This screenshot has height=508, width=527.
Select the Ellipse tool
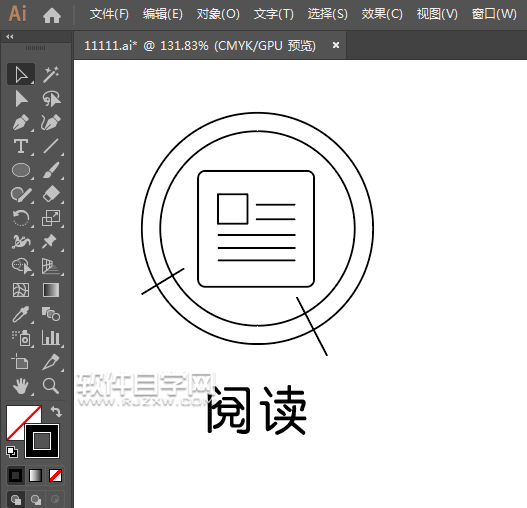pyautogui.click(x=21, y=170)
